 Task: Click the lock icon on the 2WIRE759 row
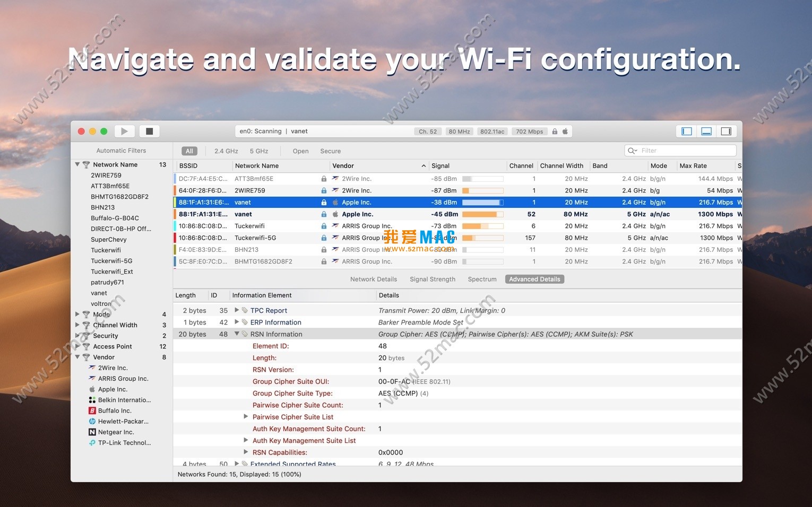pos(324,190)
